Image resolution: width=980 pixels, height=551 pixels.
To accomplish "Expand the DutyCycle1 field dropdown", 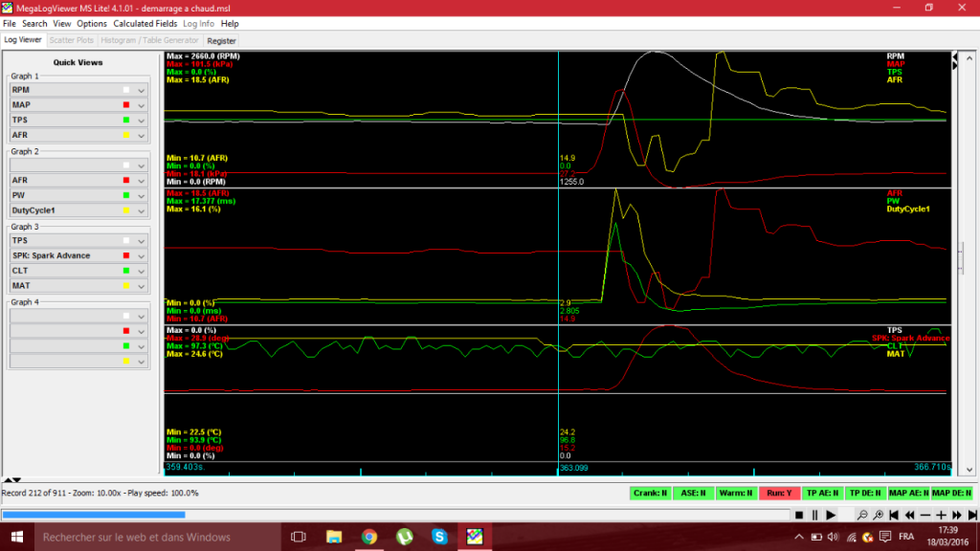I will [x=142, y=210].
